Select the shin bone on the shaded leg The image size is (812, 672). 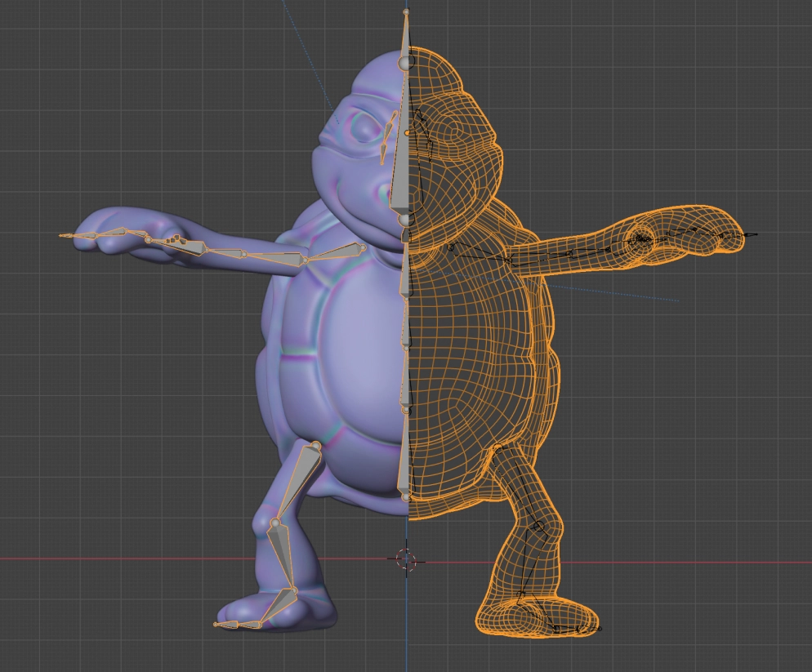click(x=282, y=556)
